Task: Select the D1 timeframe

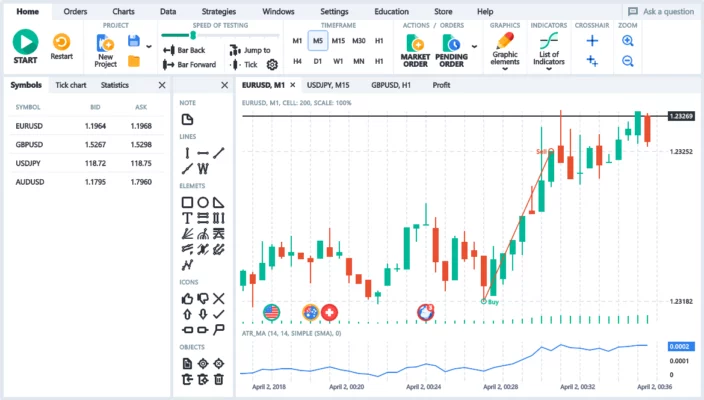Action: click(x=318, y=61)
